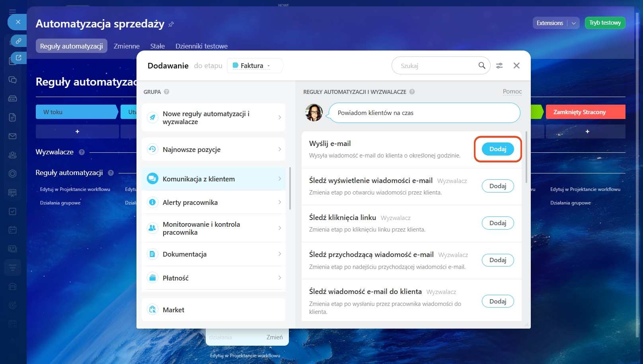This screenshot has height=364, width=643.
Task: Click the Tryb testowy button
Action: click(605, 23)
